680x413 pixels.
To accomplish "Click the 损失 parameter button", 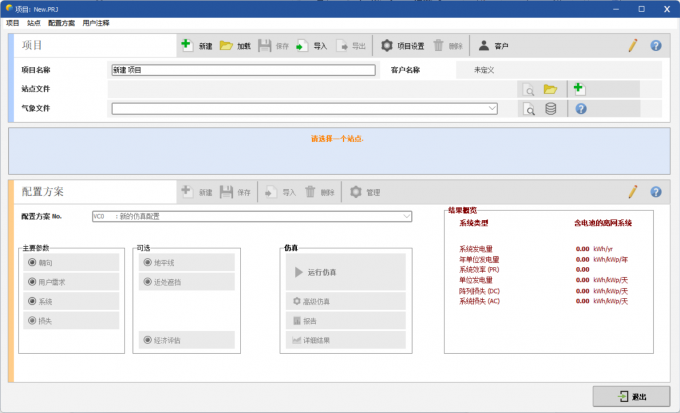I will (71, 321).
